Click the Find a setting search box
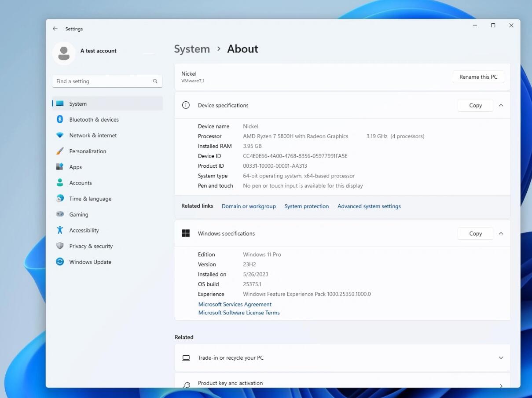 [107, 81]
